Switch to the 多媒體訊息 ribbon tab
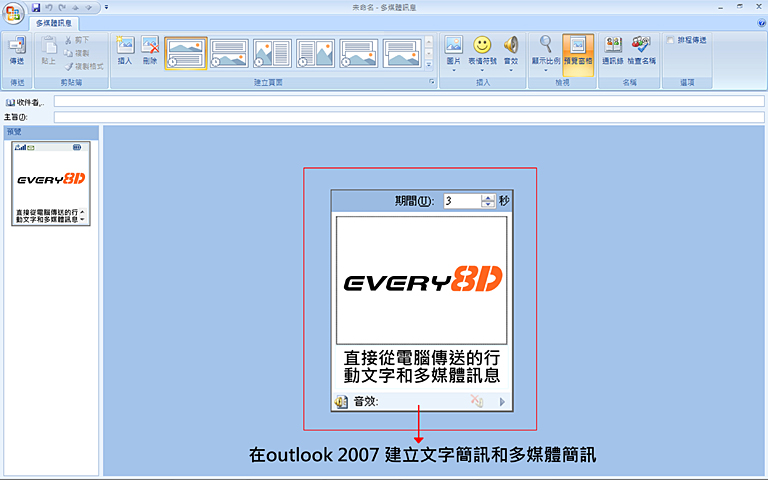The width and height of the screenshot is (768, 480). (54, 23)
